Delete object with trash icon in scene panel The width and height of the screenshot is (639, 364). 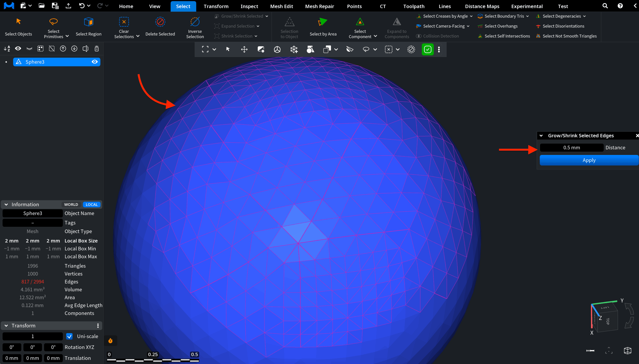[97, 48]
